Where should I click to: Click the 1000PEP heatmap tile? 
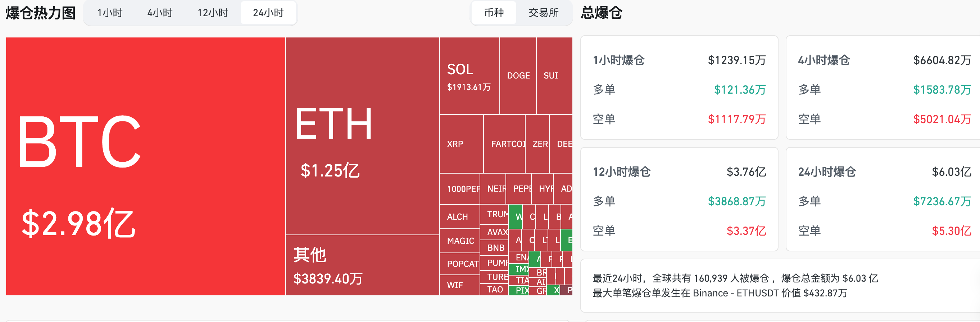point(460,189)
